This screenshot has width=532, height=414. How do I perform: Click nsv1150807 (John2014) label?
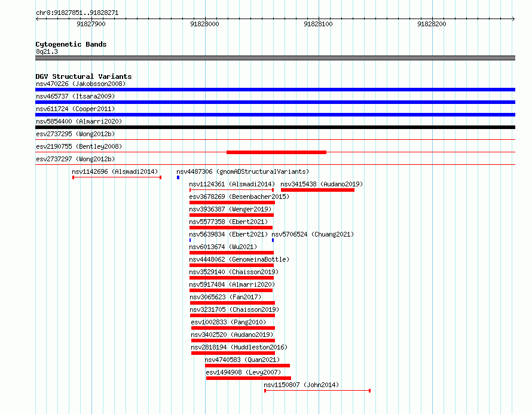coord(301,385)
